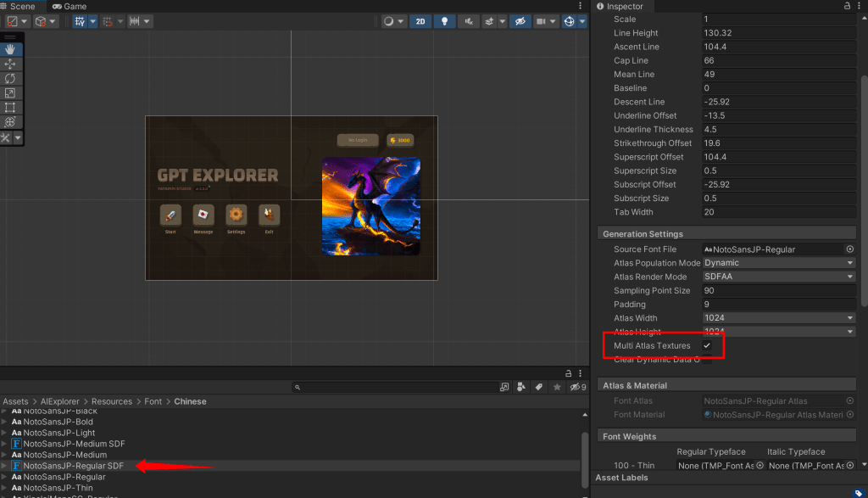Click the grid ruler increment icon
This screenshot has width=868, height=498.
pos(135,21)
